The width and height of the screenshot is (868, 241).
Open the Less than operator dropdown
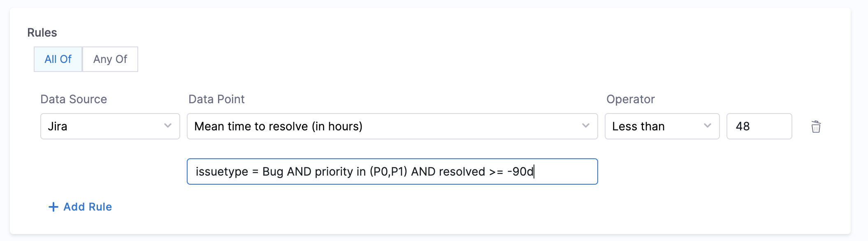[661, 126]
